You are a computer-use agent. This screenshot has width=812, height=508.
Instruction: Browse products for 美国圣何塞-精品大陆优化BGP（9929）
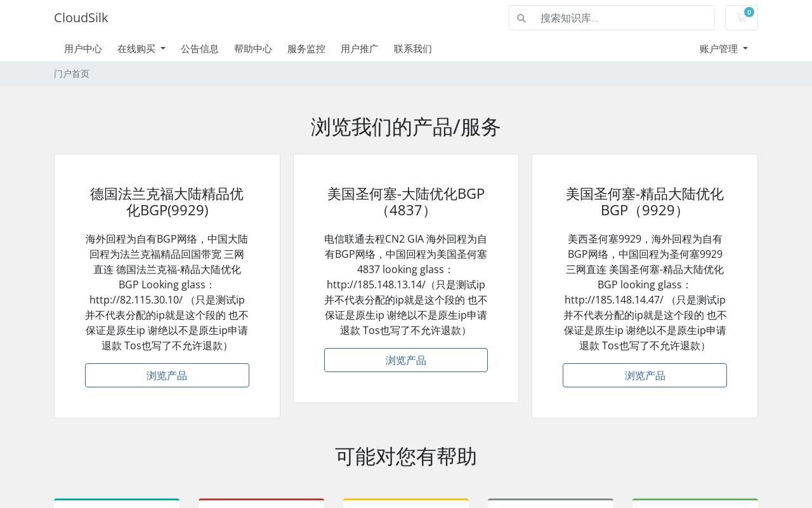point(645,375)
